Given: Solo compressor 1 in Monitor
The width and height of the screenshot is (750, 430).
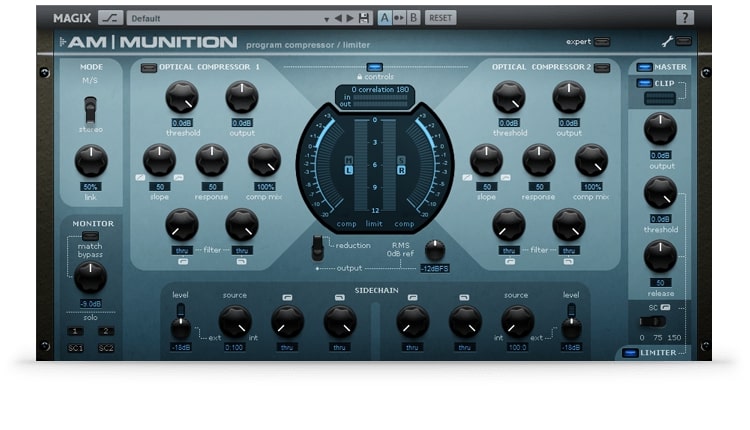Looking at the screenshot, I should coord(75,331).
